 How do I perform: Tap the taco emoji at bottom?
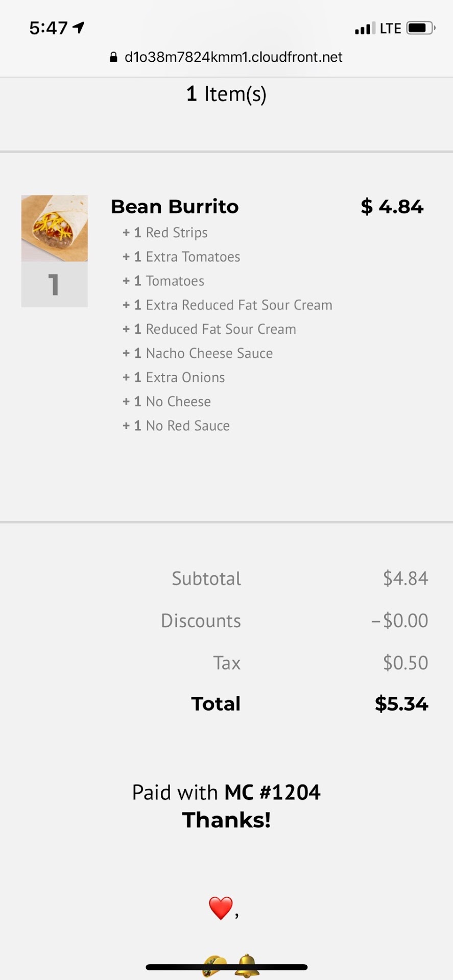[x=215, y=966]
